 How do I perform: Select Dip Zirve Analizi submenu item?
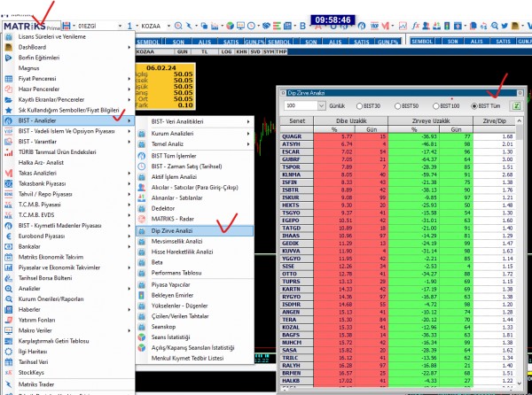point(195,231)
